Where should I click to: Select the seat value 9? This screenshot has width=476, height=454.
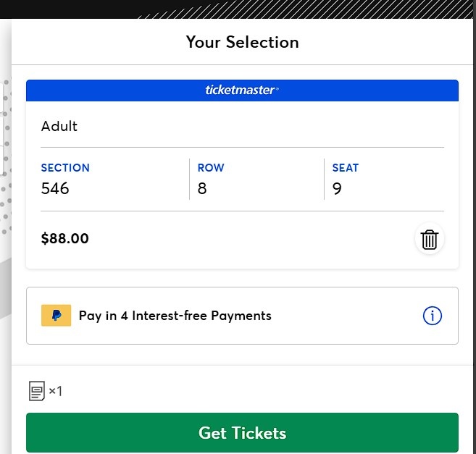[x=337, y=189]
